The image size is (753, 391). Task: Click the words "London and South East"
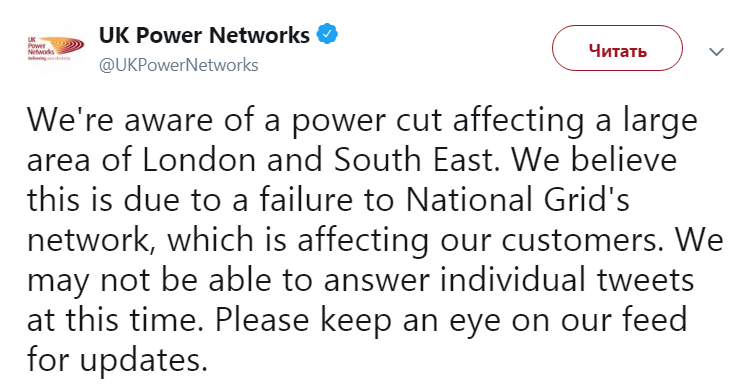click(x=317, y=160)
